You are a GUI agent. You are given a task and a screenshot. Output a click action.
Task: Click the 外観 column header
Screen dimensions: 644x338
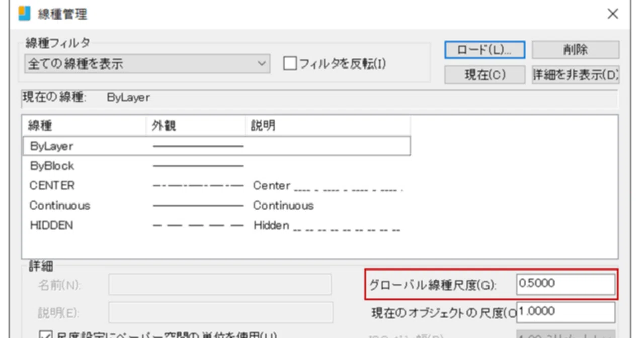tap(196, 126)
